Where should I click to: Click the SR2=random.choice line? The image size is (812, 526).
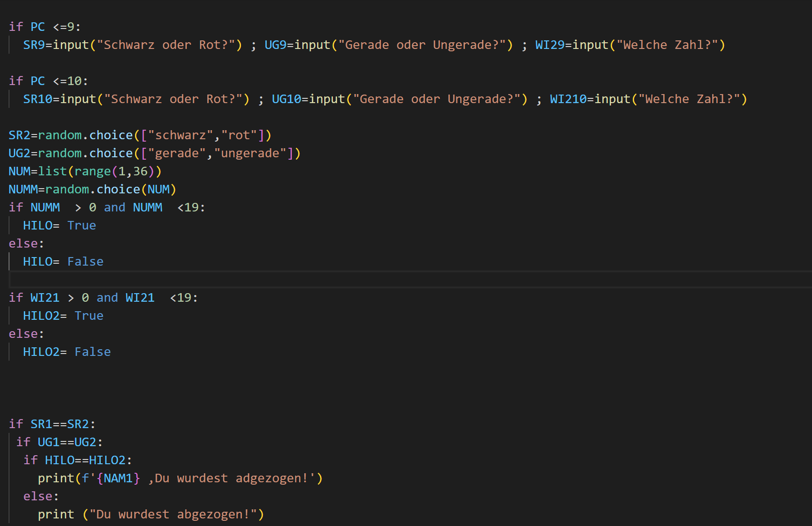(x=140, y=135)
